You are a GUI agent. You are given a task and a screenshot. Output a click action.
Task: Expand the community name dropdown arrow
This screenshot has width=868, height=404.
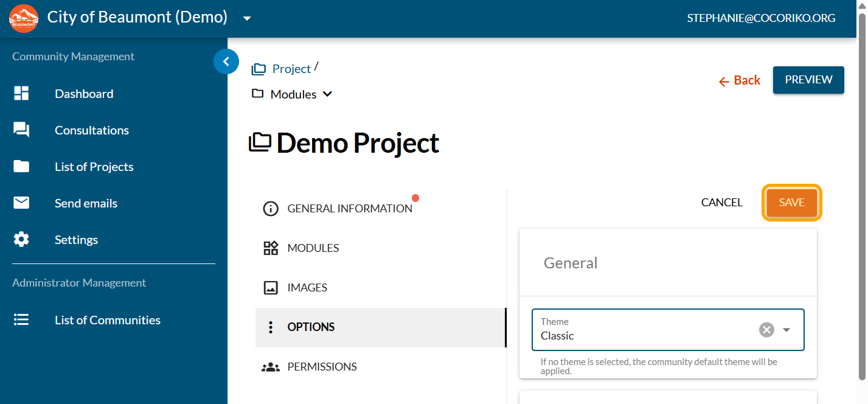246,18
